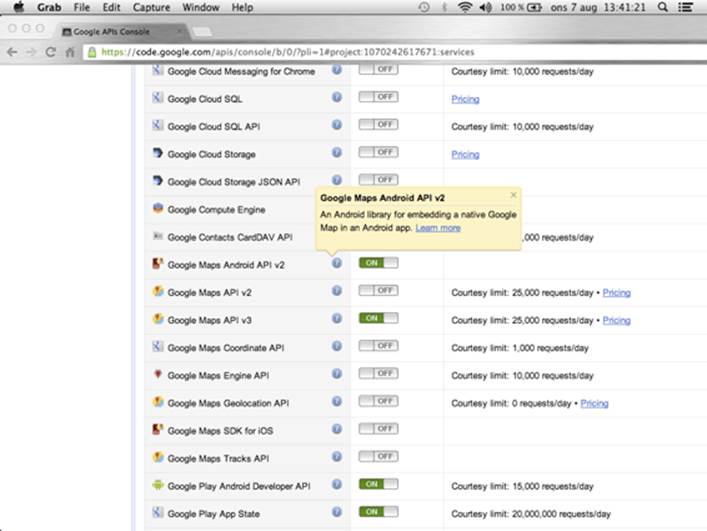Click the Google Compute Engine label

pos(216,210)
